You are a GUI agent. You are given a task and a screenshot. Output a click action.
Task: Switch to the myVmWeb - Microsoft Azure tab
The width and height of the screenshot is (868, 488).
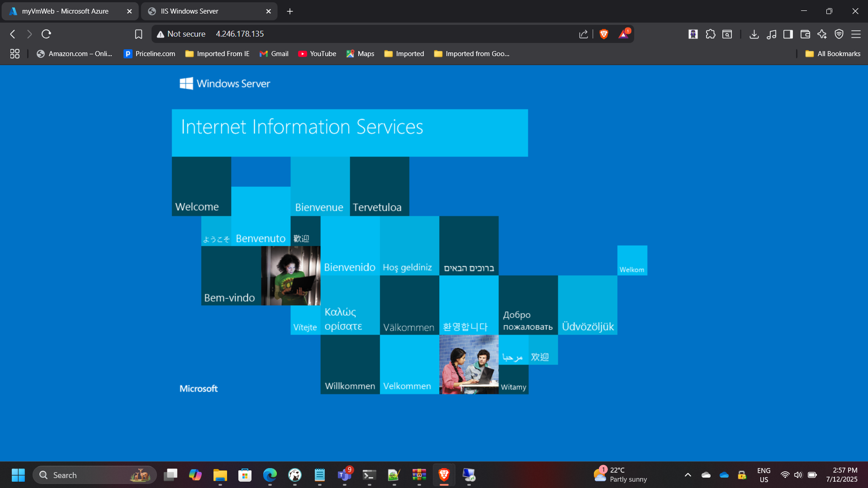point(65,11)
